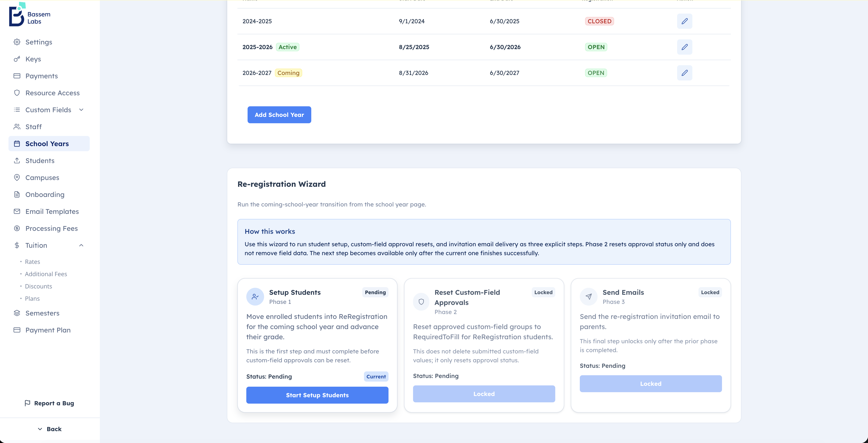The height and width of the screenshot is (443, 868).
Task: Open the Payment Plan page
Action: click(49, 330)
